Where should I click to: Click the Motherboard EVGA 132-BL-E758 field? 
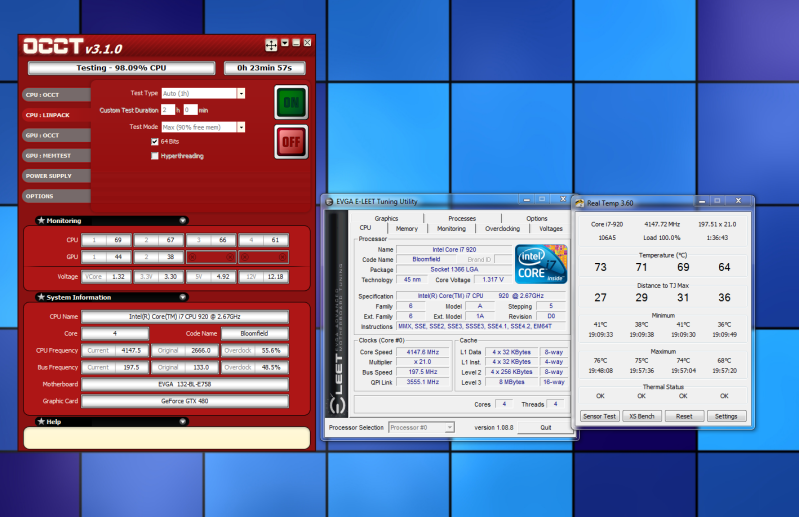click(x=185, y=384)
